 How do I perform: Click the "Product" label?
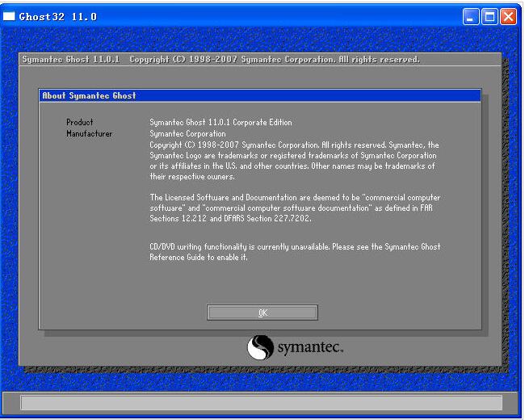click(80, 122)
